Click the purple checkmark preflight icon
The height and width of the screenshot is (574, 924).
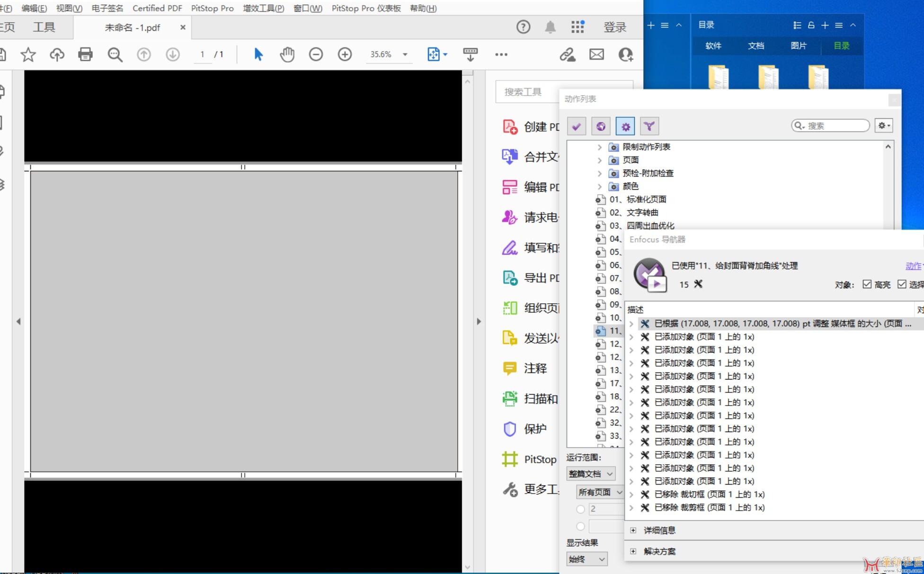576,126
